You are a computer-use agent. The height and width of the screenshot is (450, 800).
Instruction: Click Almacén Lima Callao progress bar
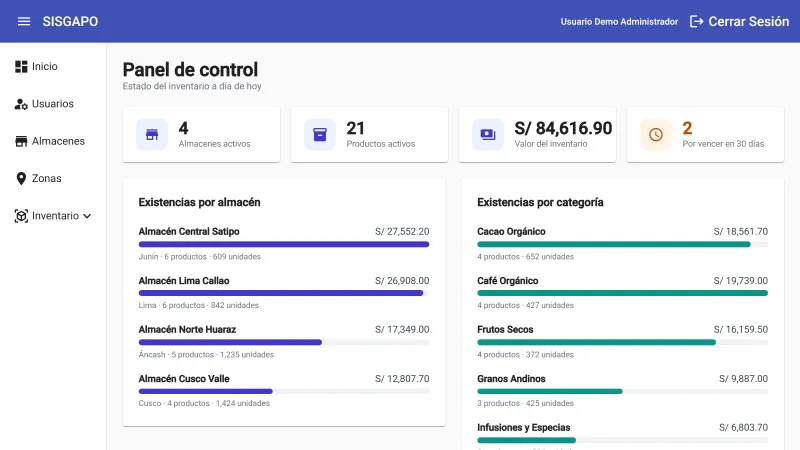pos(284,293)
